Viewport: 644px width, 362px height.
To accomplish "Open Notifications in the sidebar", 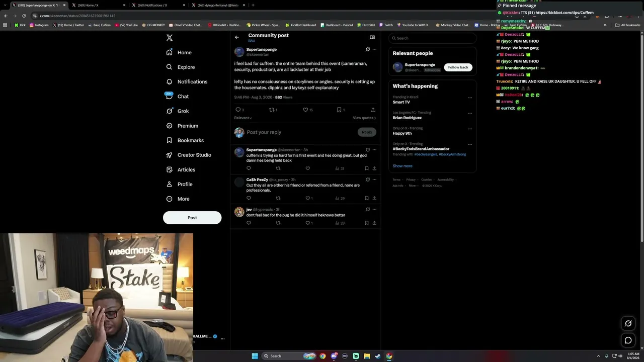I will 187,81.
